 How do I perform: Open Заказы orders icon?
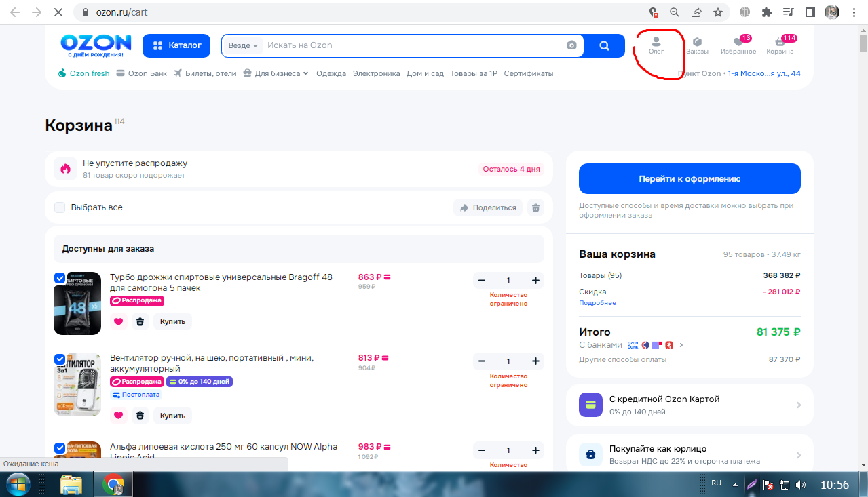(x=697, y=45)
